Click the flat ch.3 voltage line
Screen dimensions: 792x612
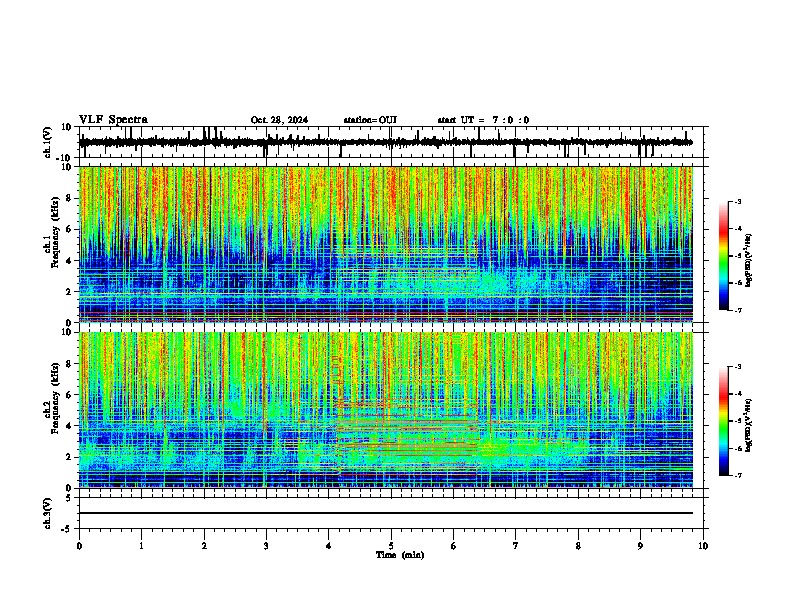(385, 513)
